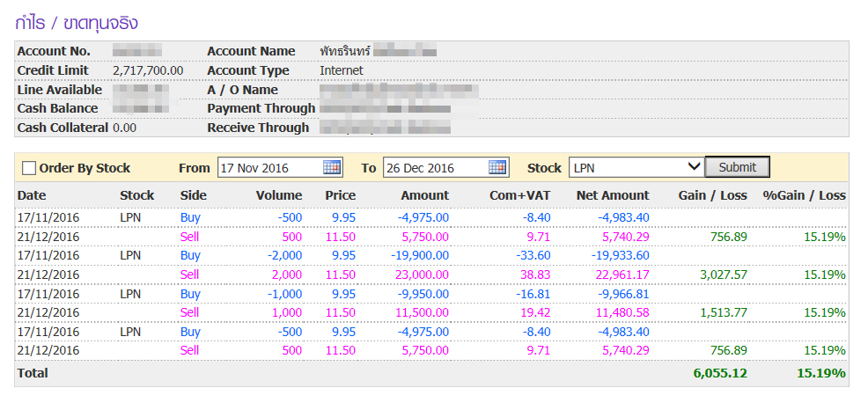868x410 pixels.
Task: Select the total gain value 6,055.12
Action: (x=719, y=373)
